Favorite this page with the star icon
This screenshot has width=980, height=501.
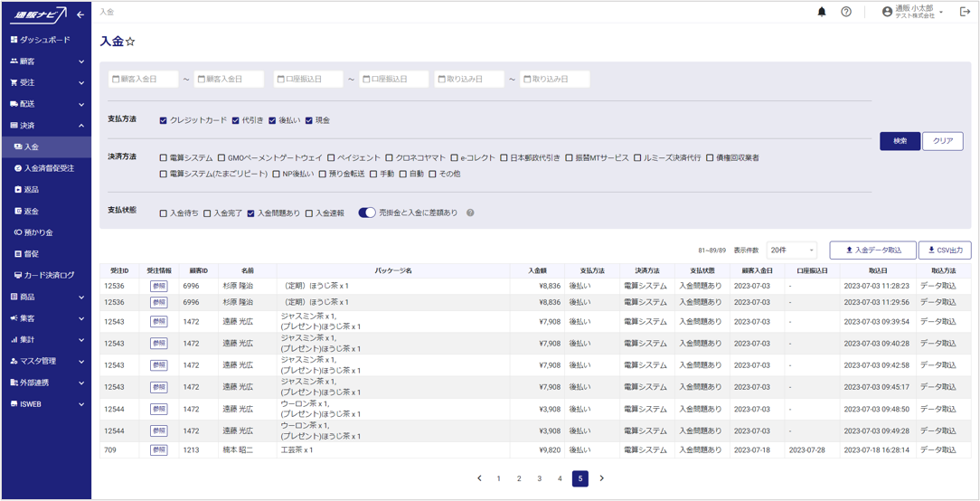point(130,42)
